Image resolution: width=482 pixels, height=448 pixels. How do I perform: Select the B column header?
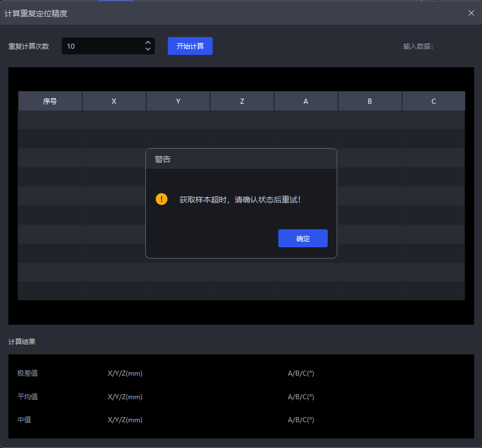tap(370, 101)
